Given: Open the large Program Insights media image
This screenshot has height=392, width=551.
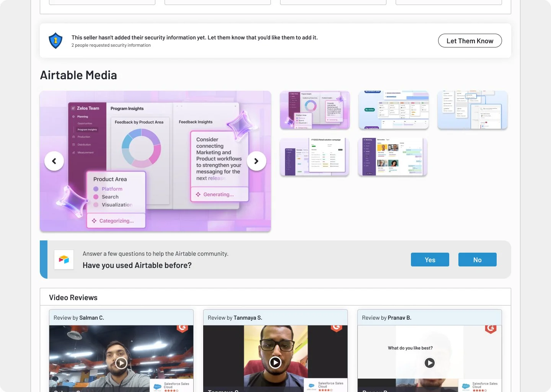Looking at the screenshot, I should tap(155, 161).
